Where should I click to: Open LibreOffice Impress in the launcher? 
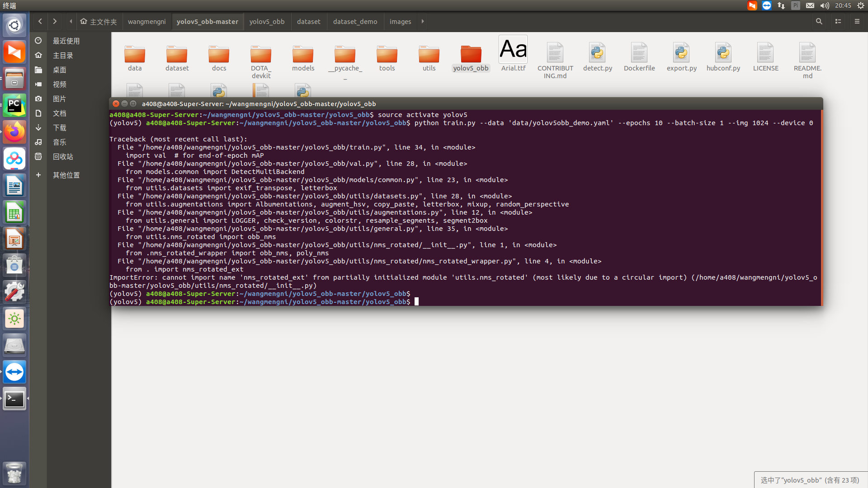pyautogui.click(x=14, y=239)
